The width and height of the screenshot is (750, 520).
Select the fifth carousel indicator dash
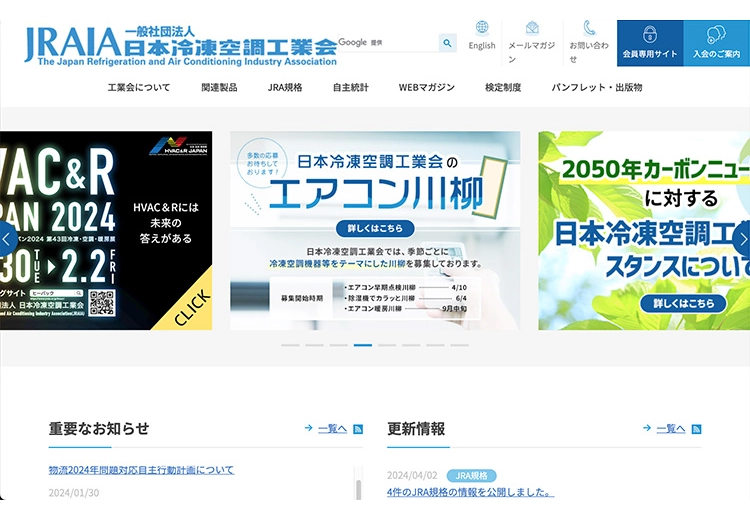coord(387,345)
